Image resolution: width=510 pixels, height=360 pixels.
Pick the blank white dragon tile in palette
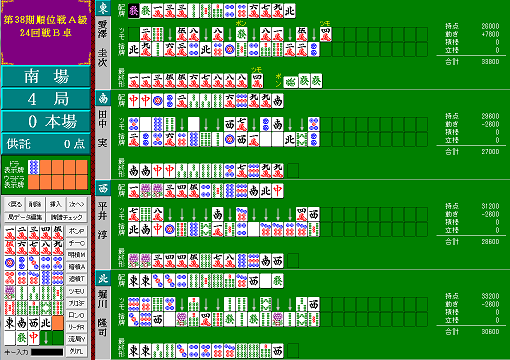coord(10,338)
